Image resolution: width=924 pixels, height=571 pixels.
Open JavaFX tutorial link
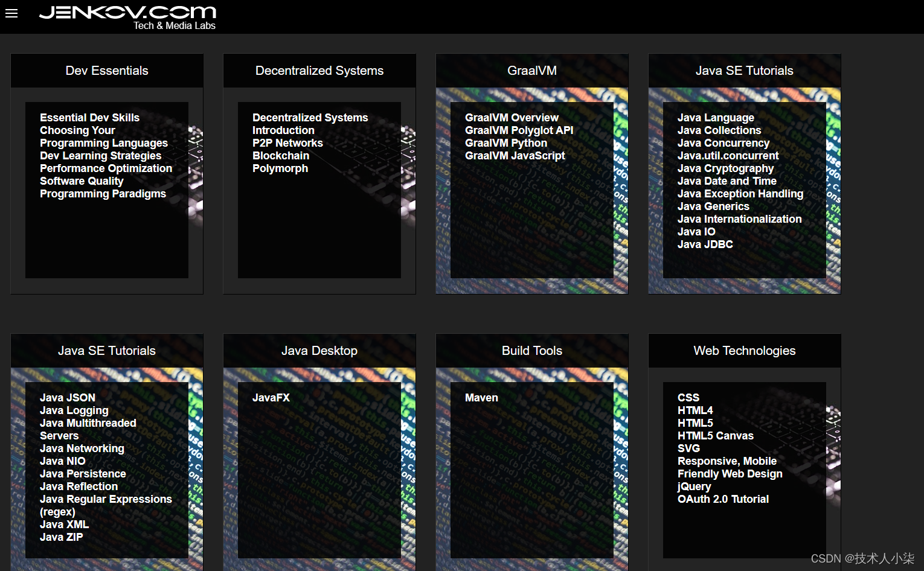click(x=271, y=398)
